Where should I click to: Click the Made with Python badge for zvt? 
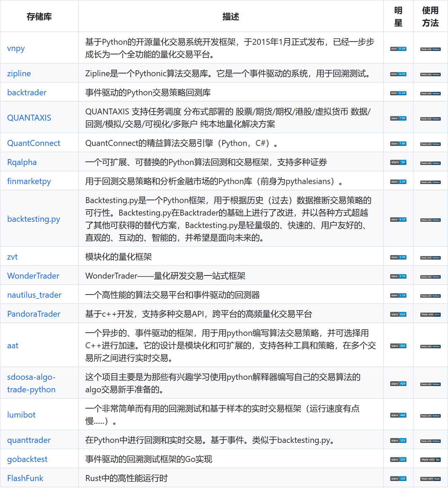(x=430, y=258)
